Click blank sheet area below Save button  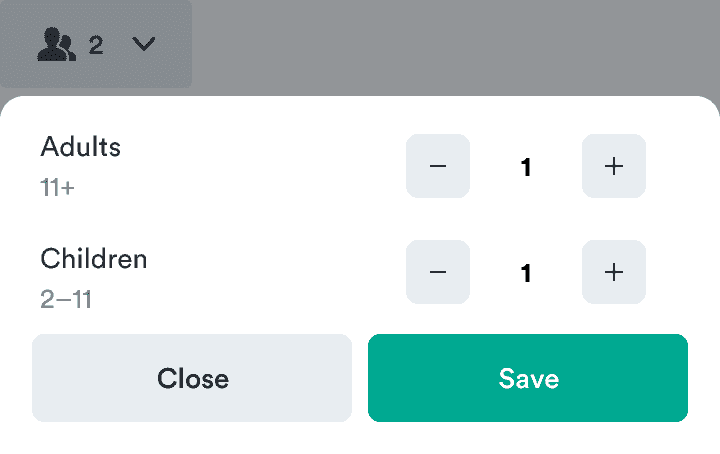point(528,438)
